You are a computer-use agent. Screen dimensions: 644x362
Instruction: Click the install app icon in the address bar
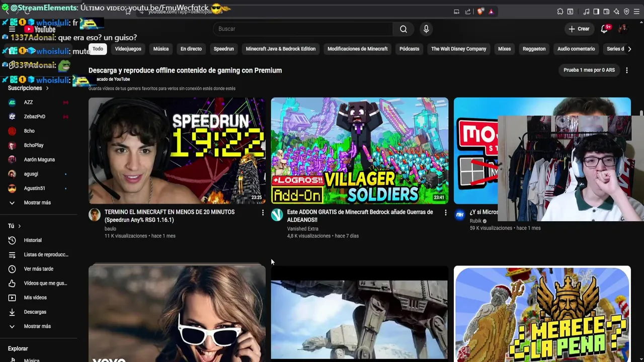456,12
